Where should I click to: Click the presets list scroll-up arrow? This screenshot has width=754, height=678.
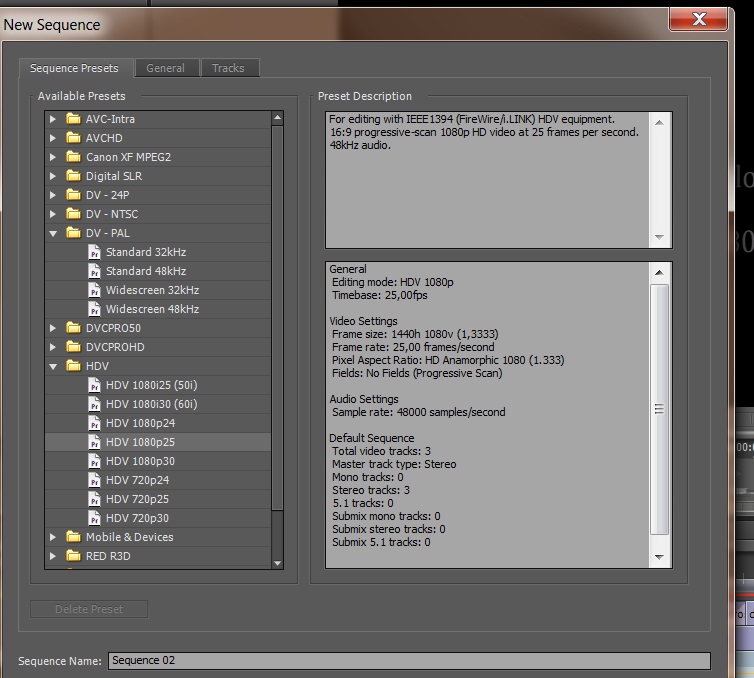[277, 118]
